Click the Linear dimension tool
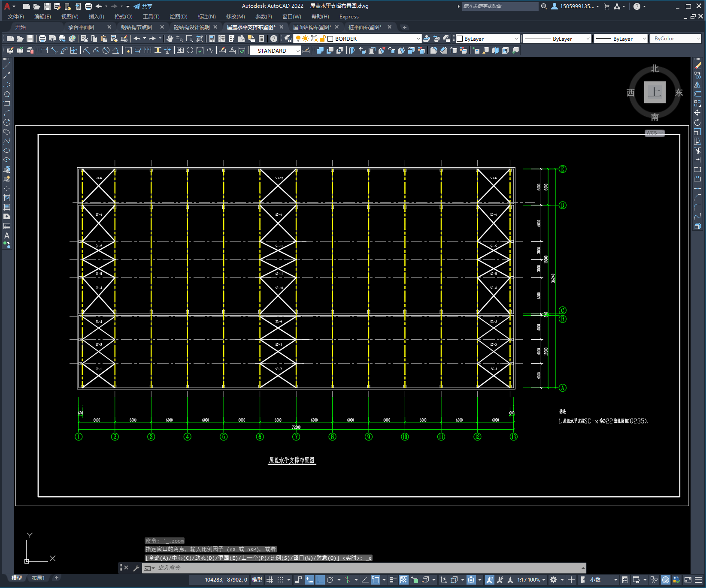 (x=44, y=50)
